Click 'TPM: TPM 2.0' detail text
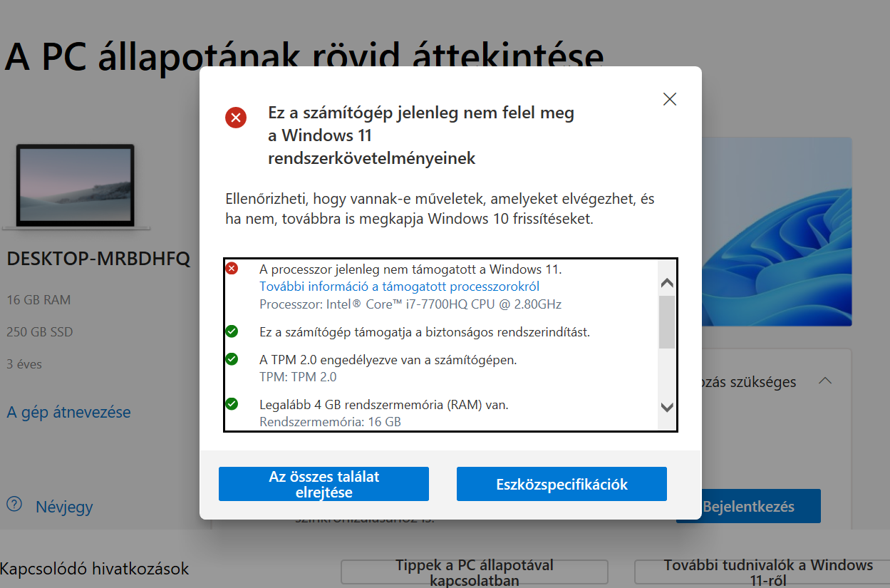The width and height of the screenshot is (890, 588). click(298, 377)
